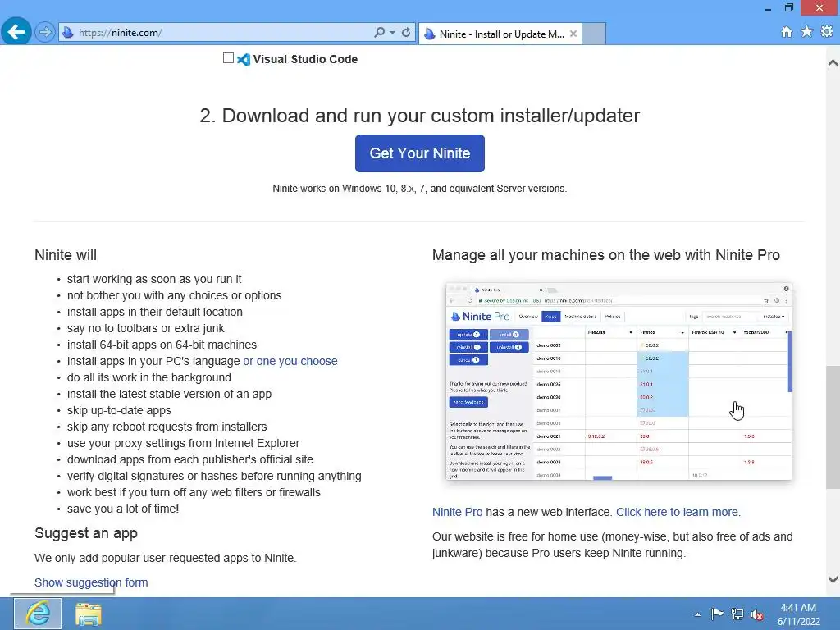Viewport: 840px width, 630px height.
Task: Click 'do all its work in the background'
Action: 149,377
